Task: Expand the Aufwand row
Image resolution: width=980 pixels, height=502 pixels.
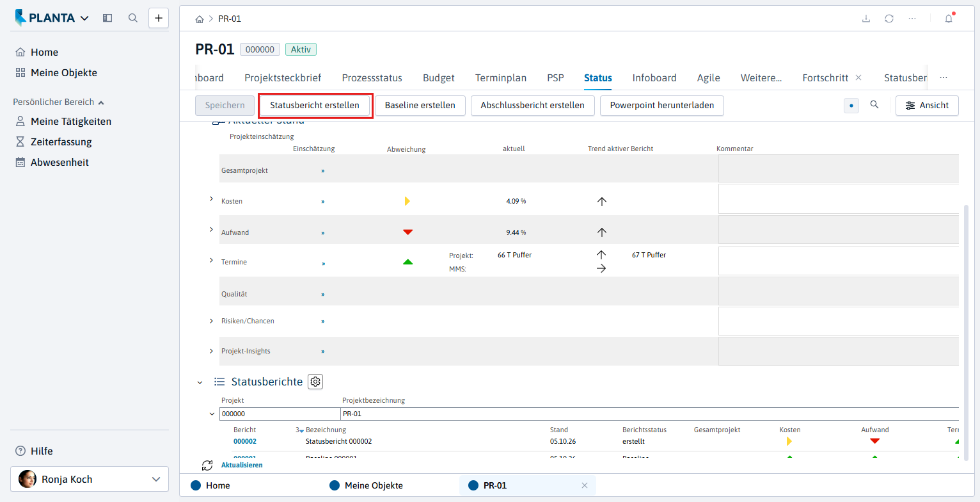Action: click(x=212, y=229)
